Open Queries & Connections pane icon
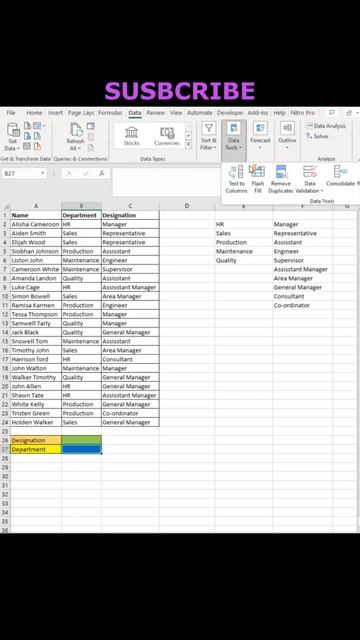360x640 pixels. [x=91, y=126]
